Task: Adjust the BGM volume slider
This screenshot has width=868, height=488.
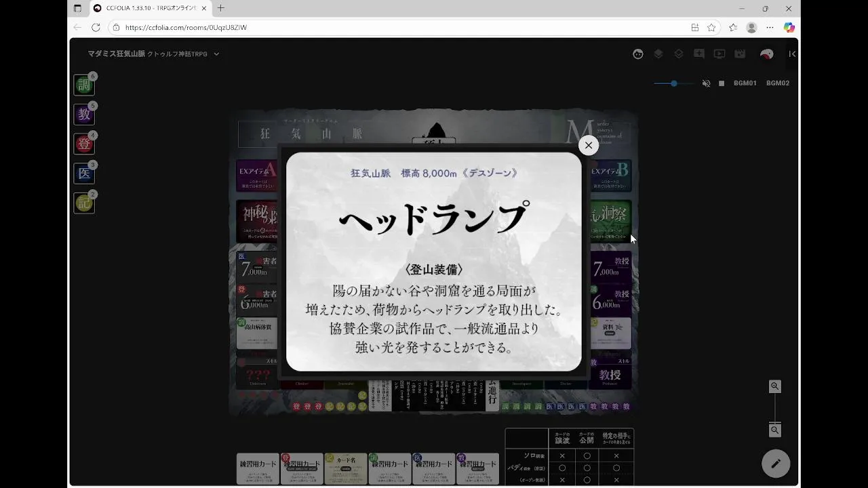Action: [x=673, y=83]
